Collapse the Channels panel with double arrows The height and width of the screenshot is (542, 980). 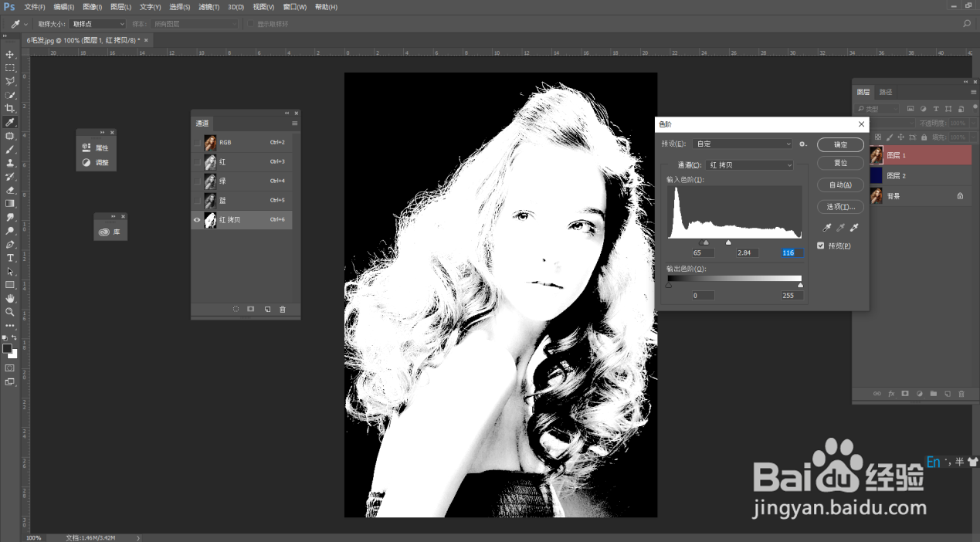click(287, 113)
